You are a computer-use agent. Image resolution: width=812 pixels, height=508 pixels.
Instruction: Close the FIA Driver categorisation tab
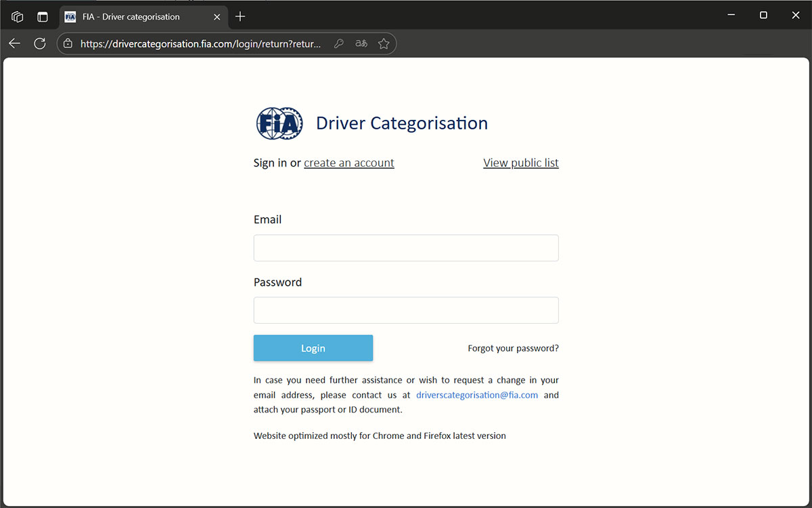(217, 17)
